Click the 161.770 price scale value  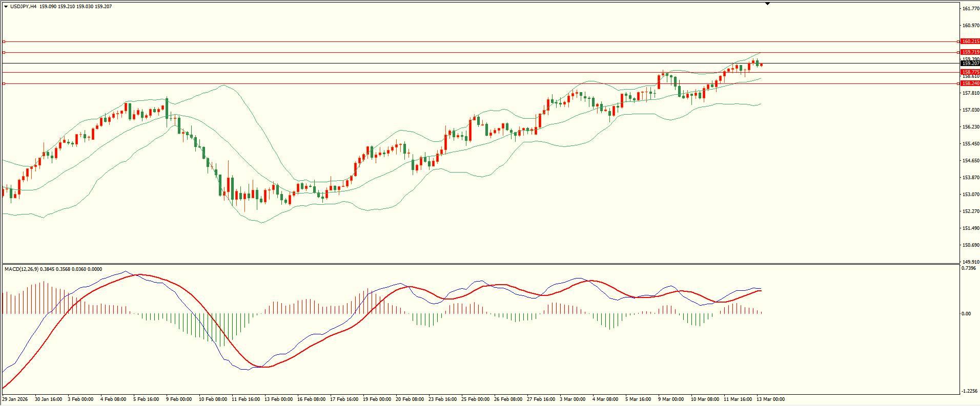(x=971, y=9)
